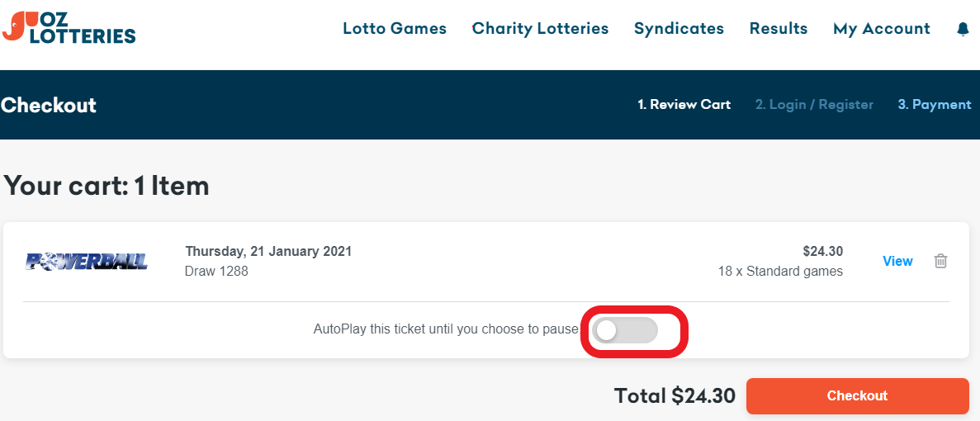The image size is (980, 421).
Task: Select the 1. Review Cart step
Action: [x=684, y=105]
